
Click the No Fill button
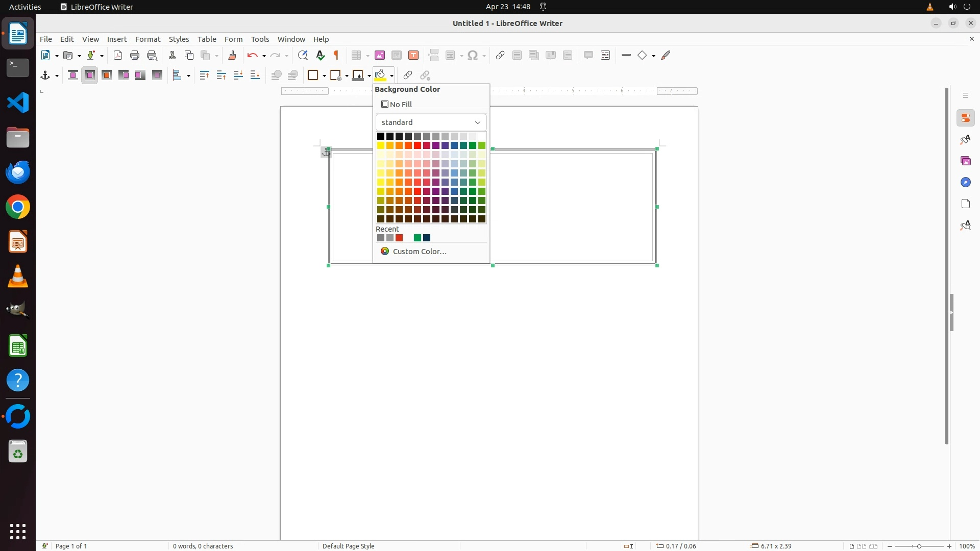pos(397,105)
